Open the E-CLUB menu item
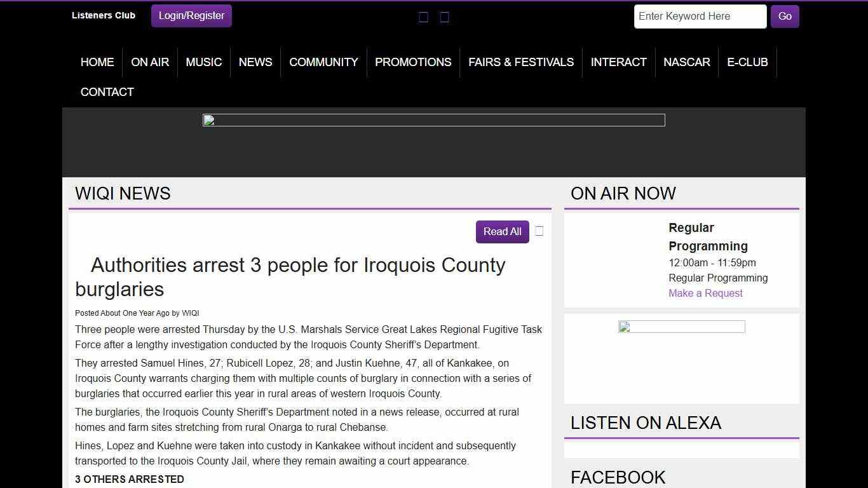Image resolution: width=868 pixels, height=488 pixels. click(x=747, y=62)
